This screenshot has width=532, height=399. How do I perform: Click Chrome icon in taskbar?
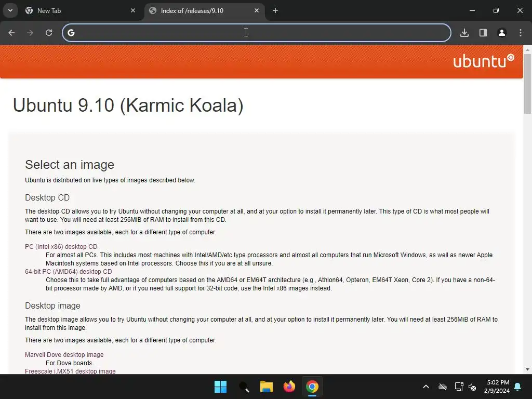312,387
